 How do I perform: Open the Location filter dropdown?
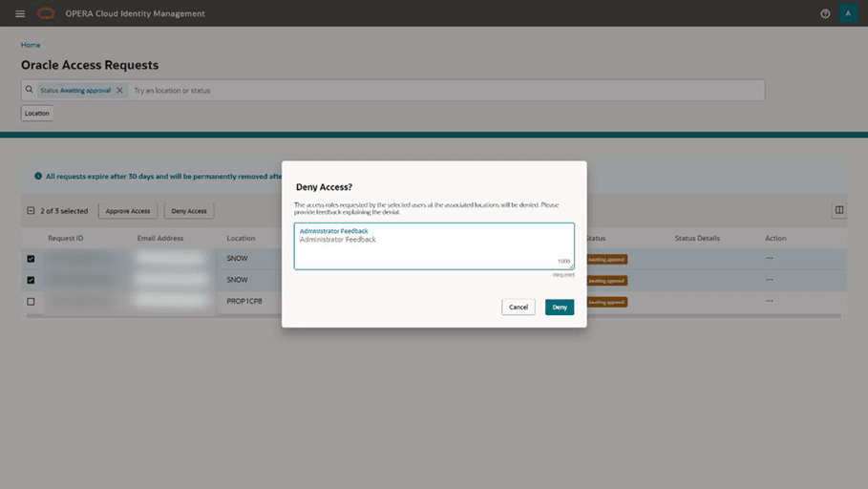(37, 113)
